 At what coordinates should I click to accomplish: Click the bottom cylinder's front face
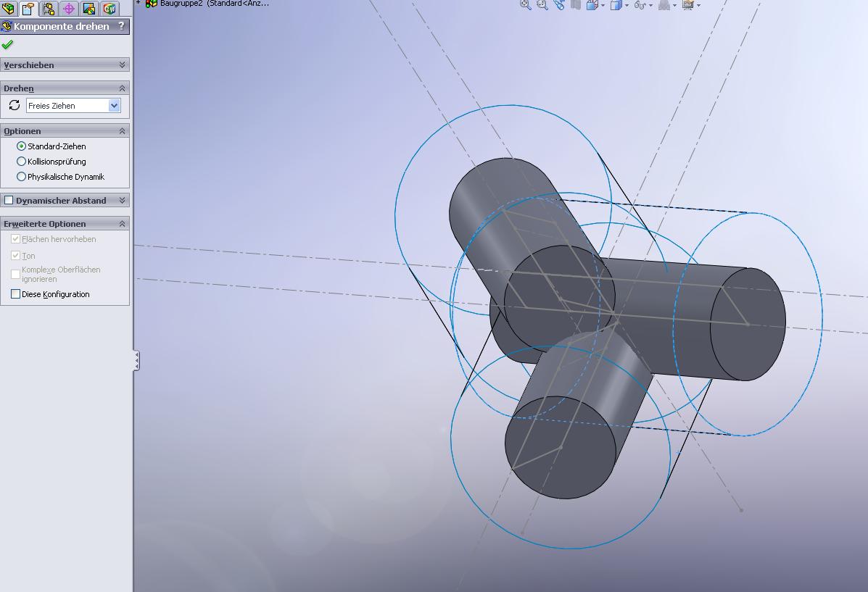click(561, 447)
